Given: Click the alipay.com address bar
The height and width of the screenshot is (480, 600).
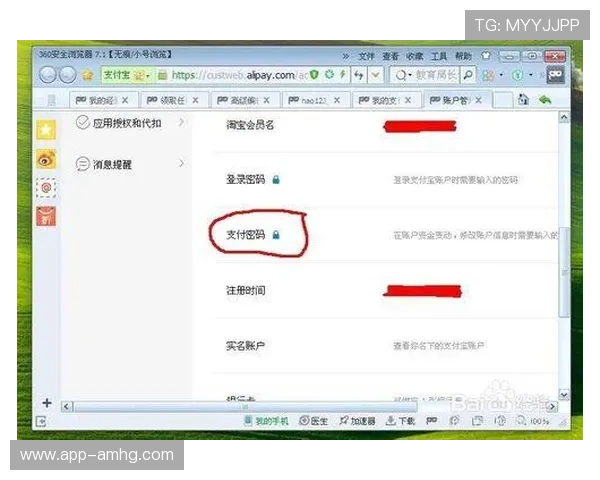Looking at the screenshot, I should (x=239, y=75).
